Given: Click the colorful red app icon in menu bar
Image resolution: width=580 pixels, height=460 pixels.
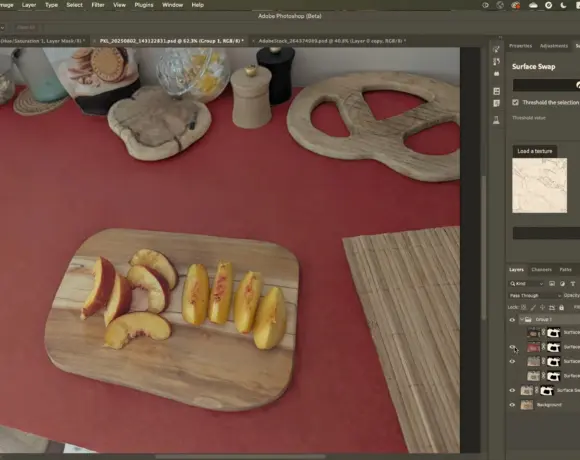Looking at the screenshot, I should 515,5.
